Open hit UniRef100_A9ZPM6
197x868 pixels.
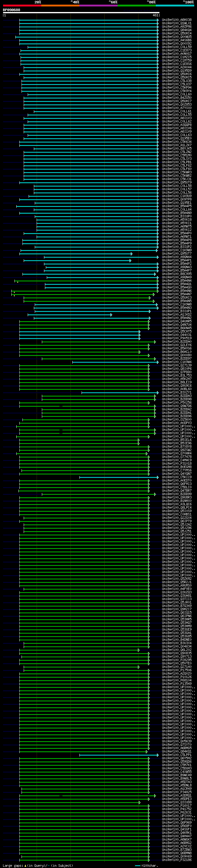[x=177, y=26]
